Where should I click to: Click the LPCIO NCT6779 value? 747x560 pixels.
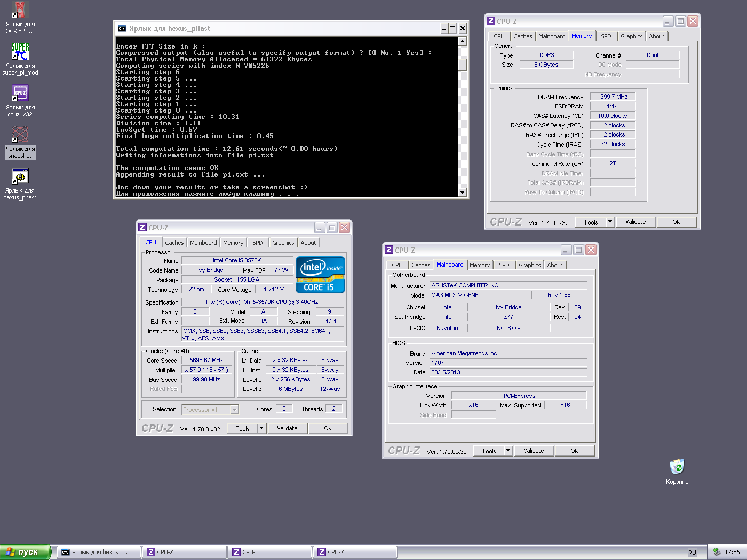508,328
